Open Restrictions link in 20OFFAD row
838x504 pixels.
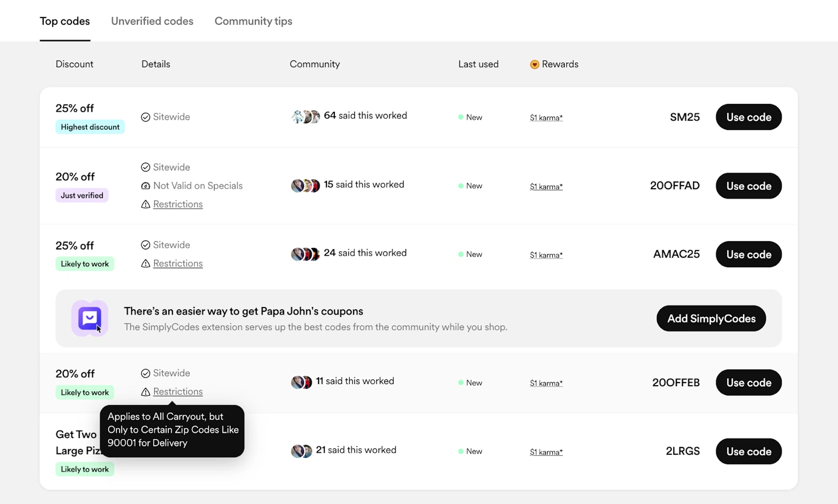(x=178, y=204)
